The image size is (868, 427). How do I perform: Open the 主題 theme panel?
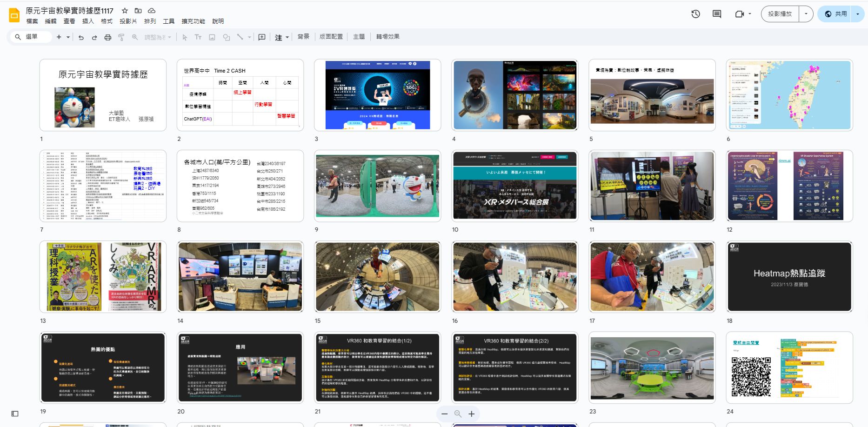point(359,37)
